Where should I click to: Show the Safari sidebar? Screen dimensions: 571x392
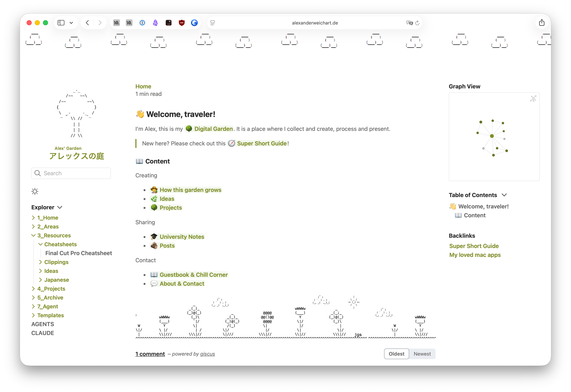tap(61, 23)
